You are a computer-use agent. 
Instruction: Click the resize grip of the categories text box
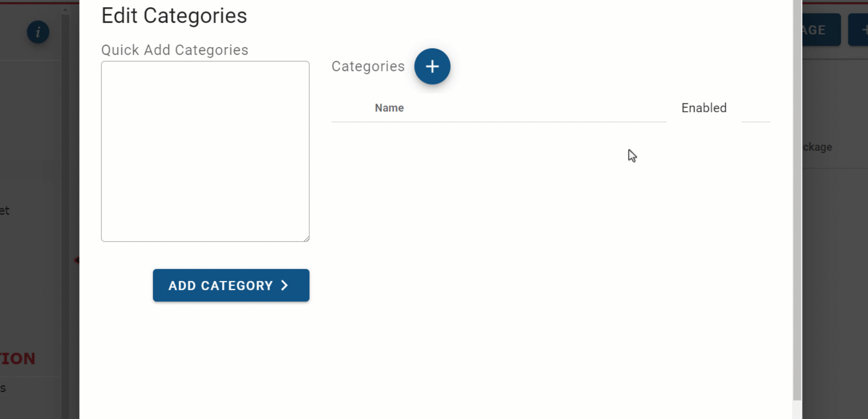[x=307, y=239]
